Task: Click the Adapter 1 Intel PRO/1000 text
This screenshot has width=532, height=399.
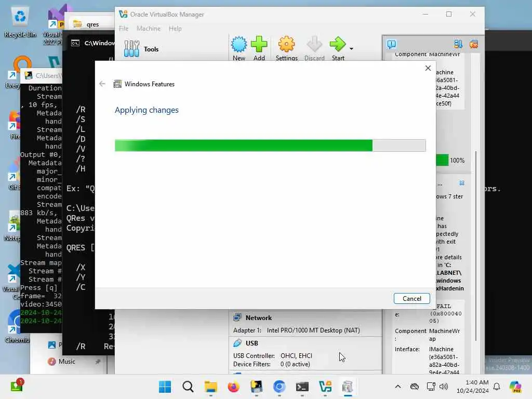Action: [x=296, y=330]
